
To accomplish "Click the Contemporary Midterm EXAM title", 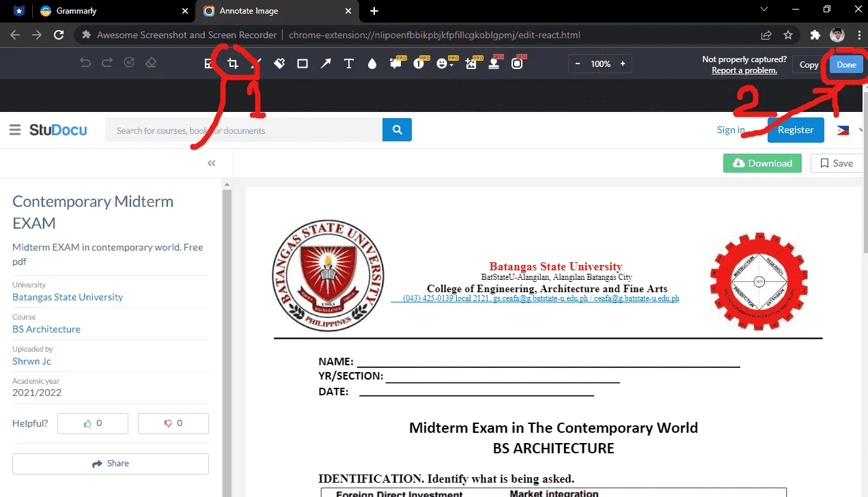I will pyautogui.click(x=93, y=212).
